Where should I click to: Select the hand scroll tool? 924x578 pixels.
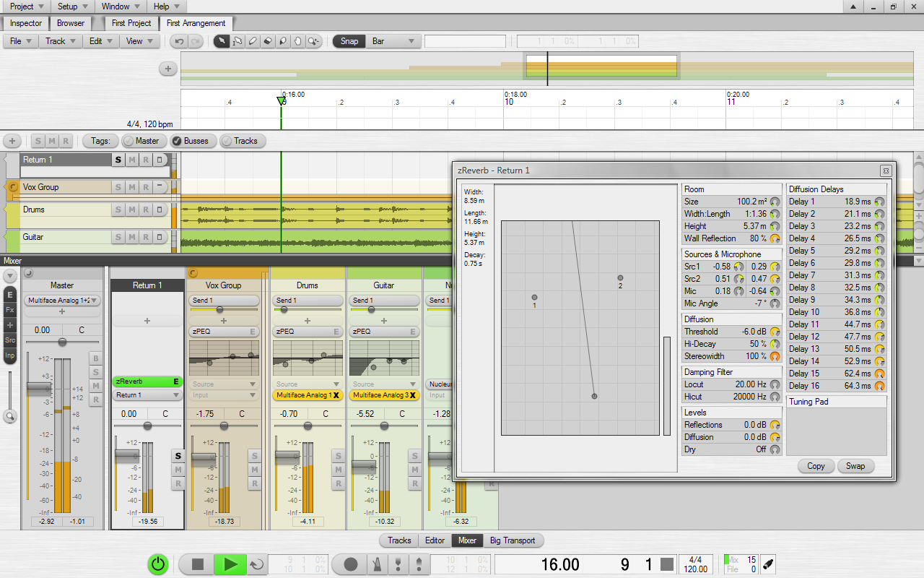(297, 41)
